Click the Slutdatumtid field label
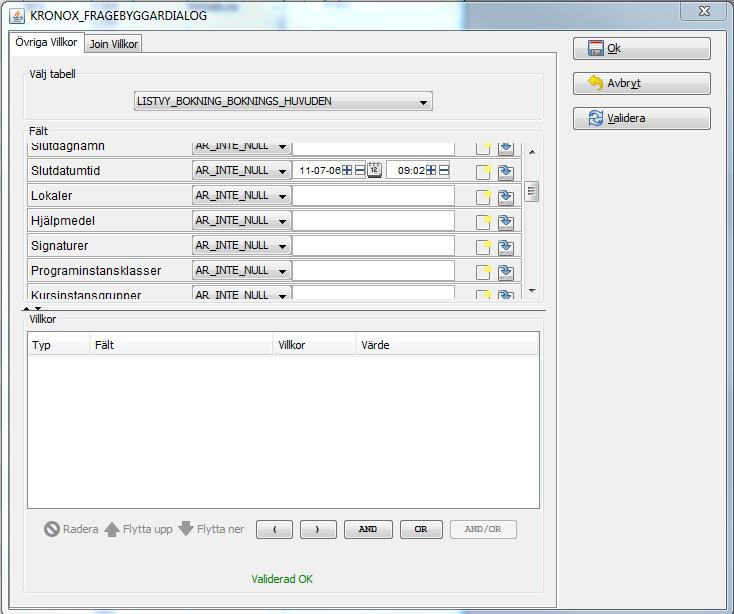The width and height of the screenshot is (734, 614). pos(66,171)
